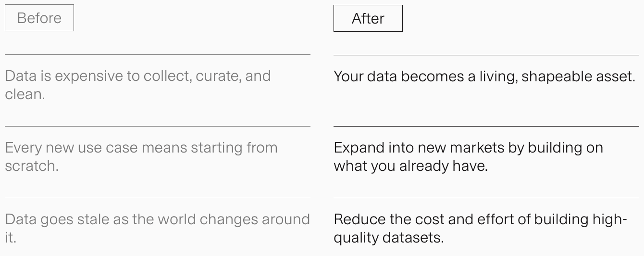This screenshot has width=644, height=256.
Task: Click the word "clean." in Before column
Action: pos(25,94)
